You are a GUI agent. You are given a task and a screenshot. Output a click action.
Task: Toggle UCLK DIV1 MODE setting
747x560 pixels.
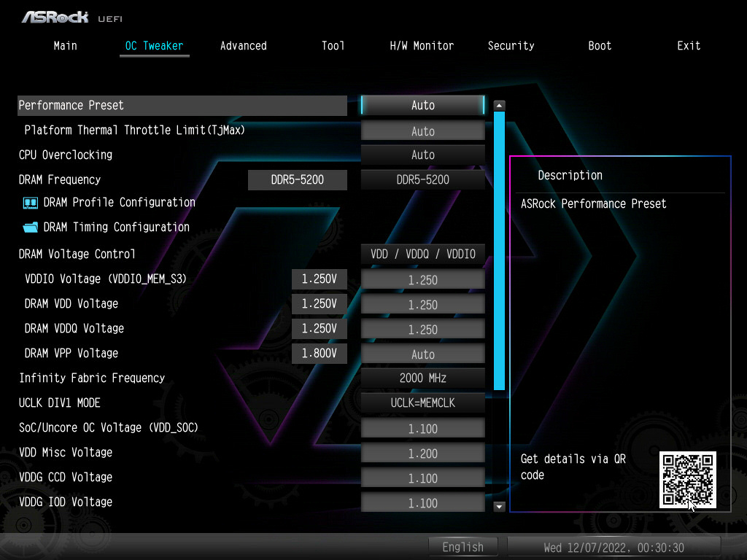pyautogui.click(x=422, y=402)
